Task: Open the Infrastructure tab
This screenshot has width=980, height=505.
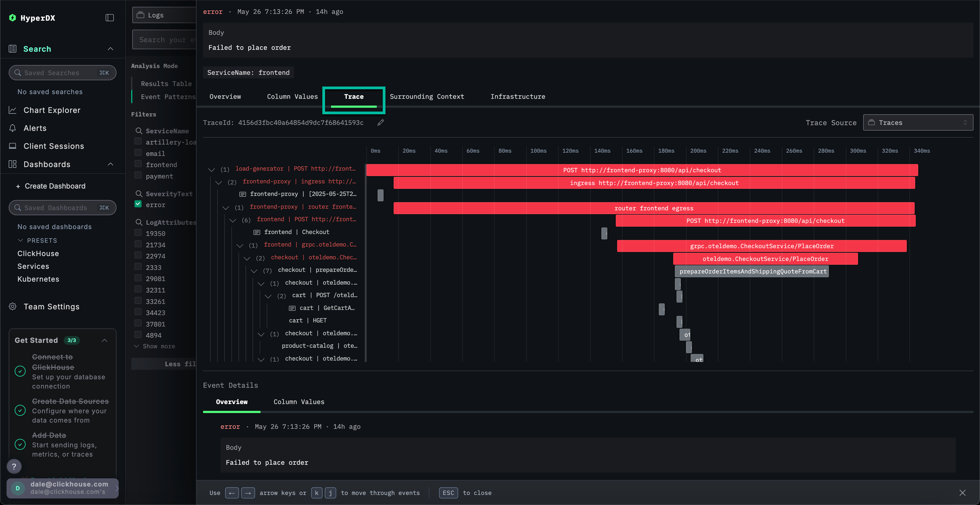Action: tap(517, 97)
